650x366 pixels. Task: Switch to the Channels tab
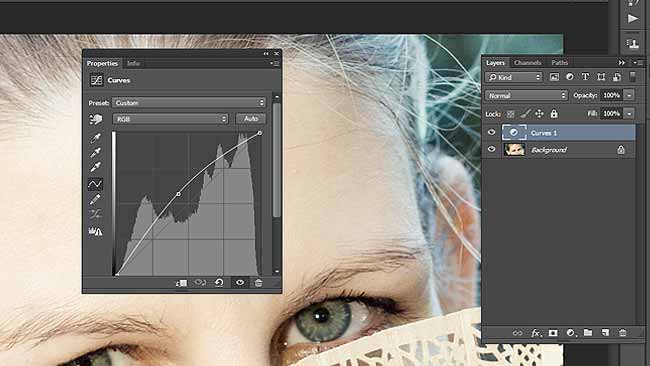click(528, 63)
